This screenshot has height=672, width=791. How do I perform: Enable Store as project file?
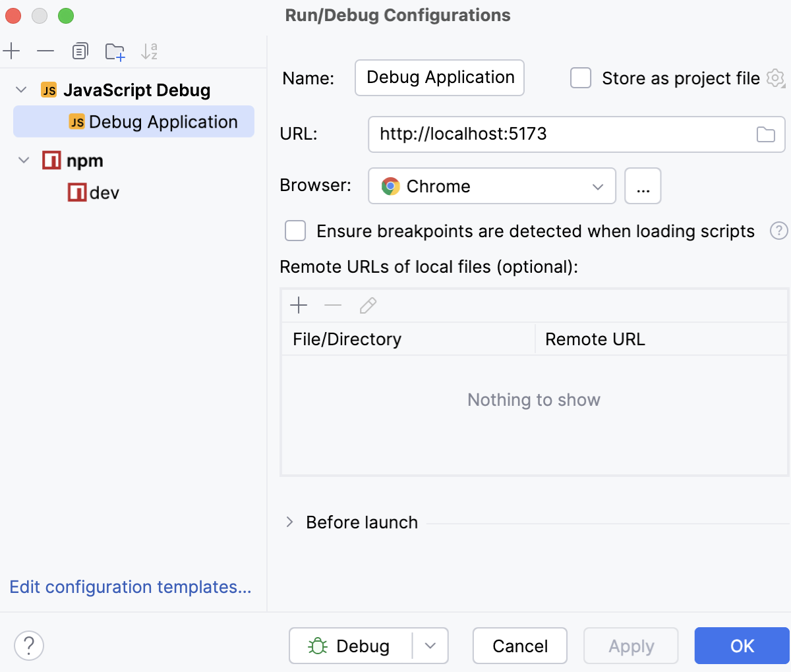(x=580, y=78)
